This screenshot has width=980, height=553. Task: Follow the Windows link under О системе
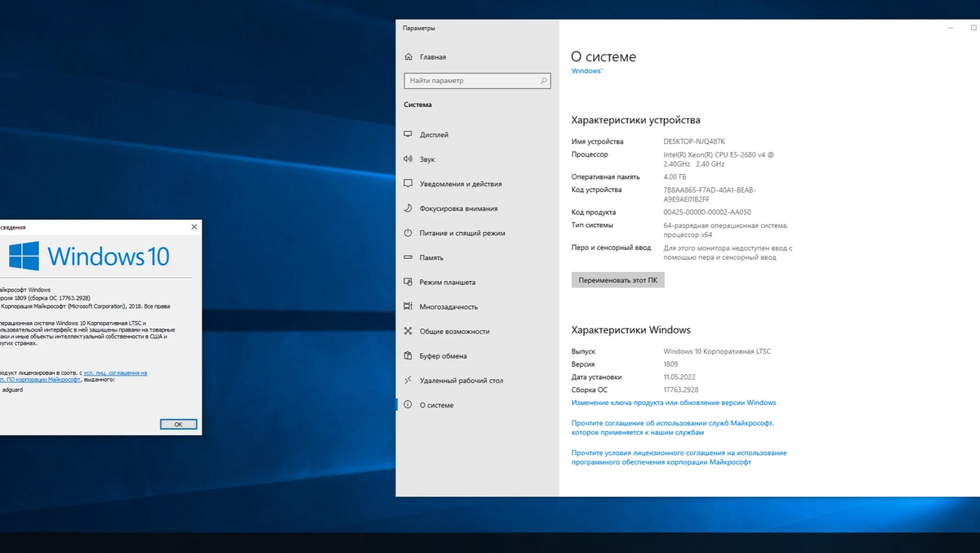click(x=586, y=71)
